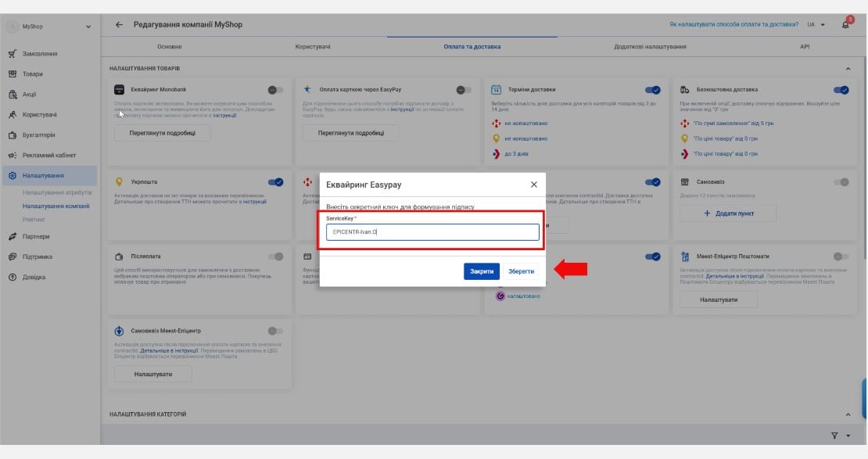
Task: Select the Налаштування gear icon in sidebar
Action: pos(13,175)
